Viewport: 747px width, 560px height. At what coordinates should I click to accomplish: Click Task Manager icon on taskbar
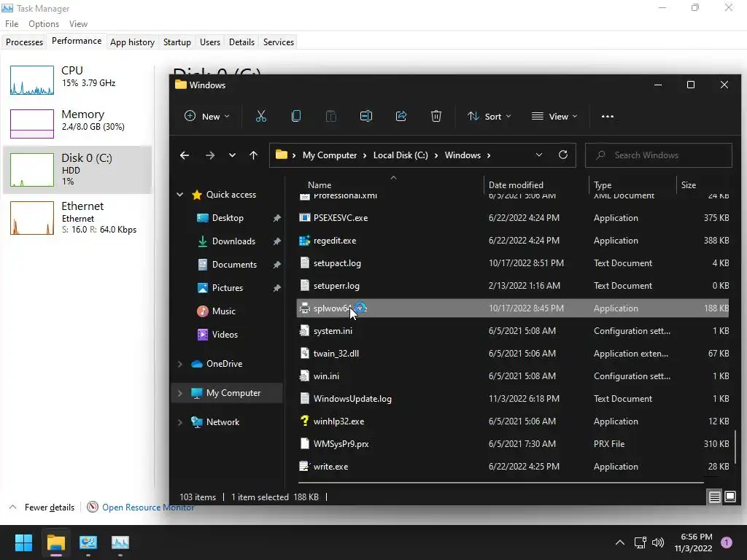120,542
